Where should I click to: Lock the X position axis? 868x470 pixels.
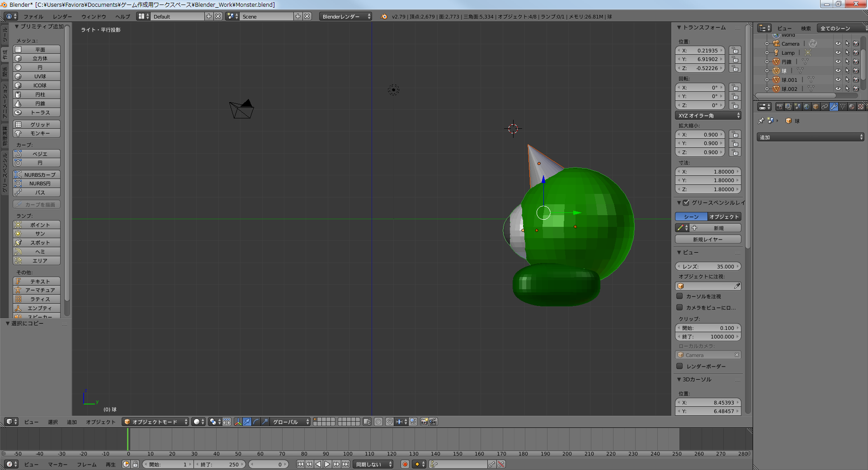[735, 51]
